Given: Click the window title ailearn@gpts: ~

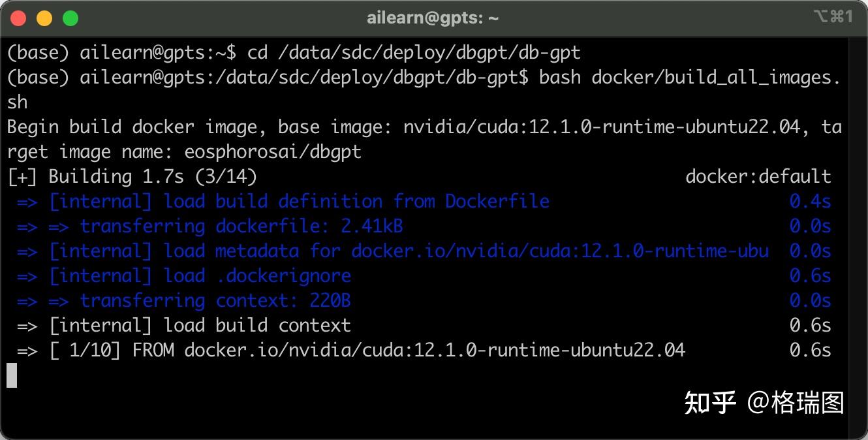Looking at the screenshot, I should point(433,18).
